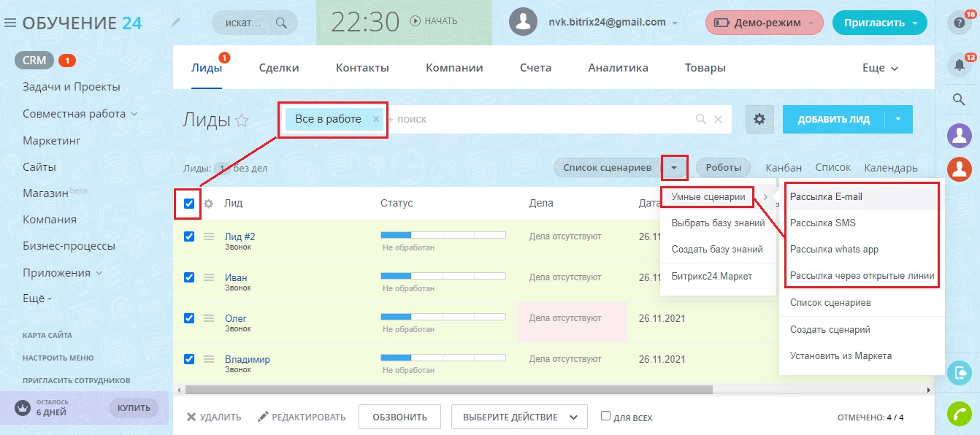The image size is (980, 435).
Task: Expand Приложения in left menu
Action: coord(99,273)
